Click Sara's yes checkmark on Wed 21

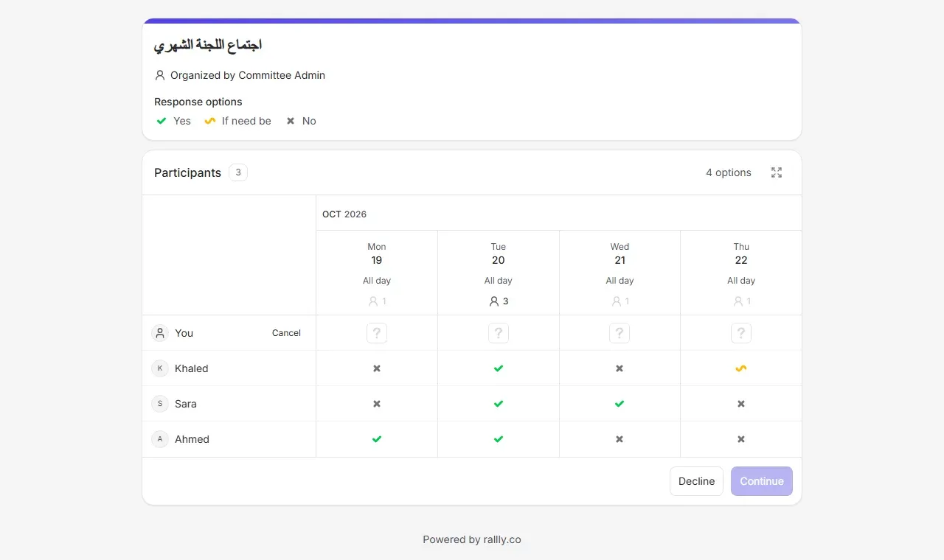coord(619,404)
